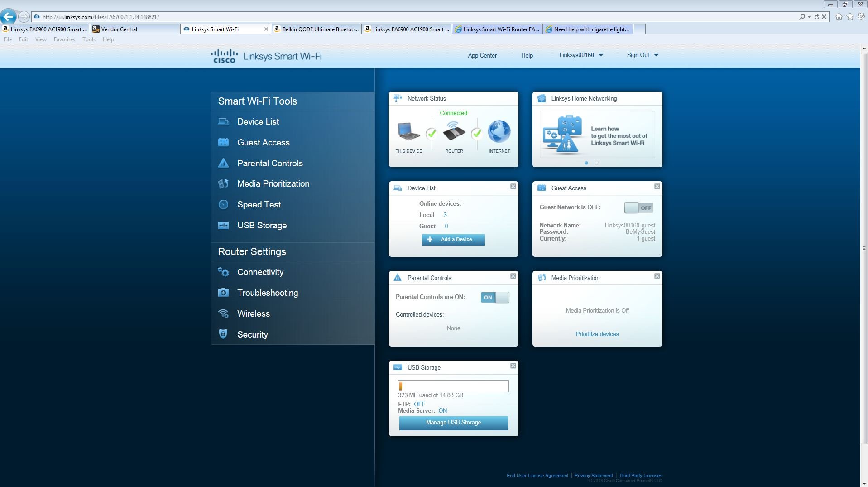Close the Device List widget

[513, 187]
